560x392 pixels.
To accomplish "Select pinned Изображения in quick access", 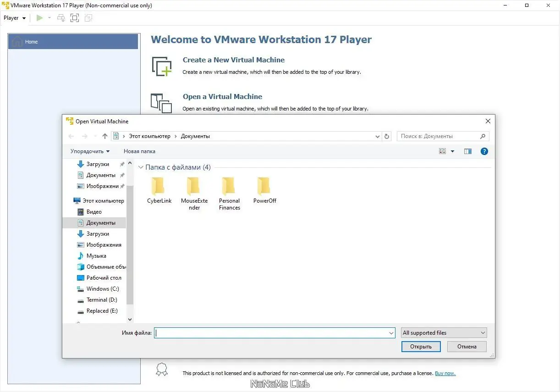I will pos(102,186).
